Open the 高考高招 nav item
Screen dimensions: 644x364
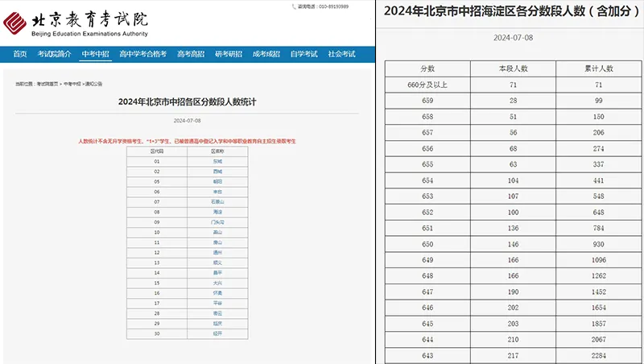coord(191,54)
